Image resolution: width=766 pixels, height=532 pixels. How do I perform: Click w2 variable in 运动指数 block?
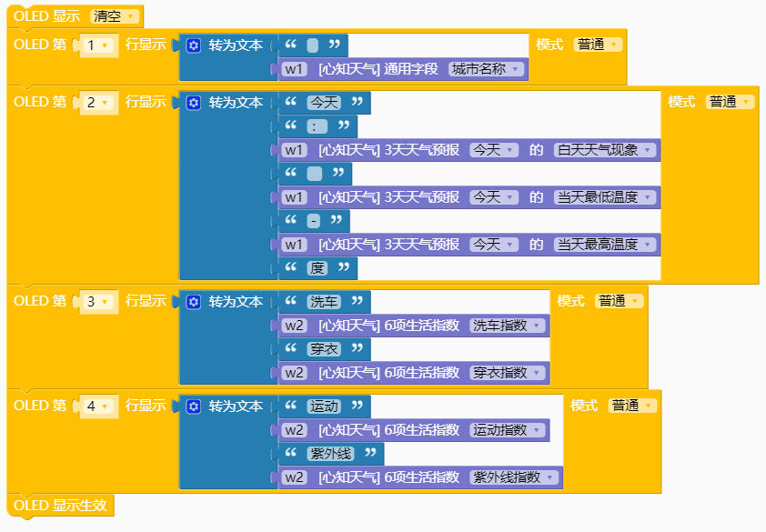[294, 430]
